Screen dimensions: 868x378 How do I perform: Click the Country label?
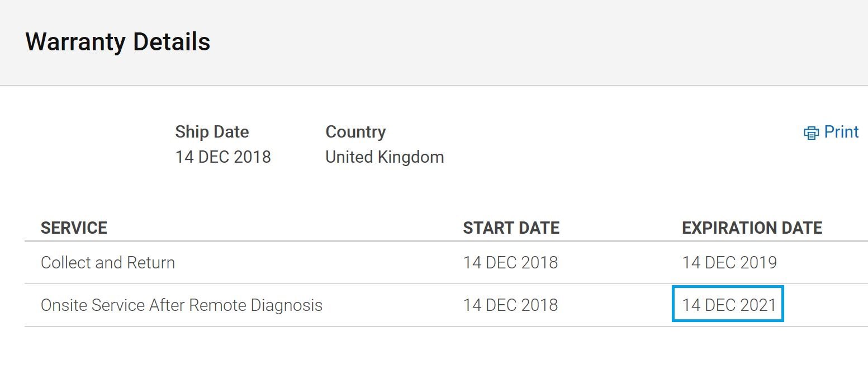click(355, 132)
